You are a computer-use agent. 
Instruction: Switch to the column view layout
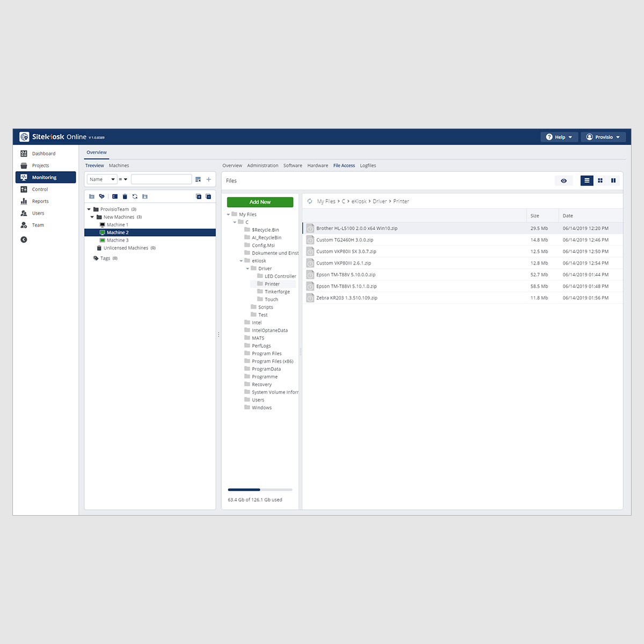tap(613, 181)
